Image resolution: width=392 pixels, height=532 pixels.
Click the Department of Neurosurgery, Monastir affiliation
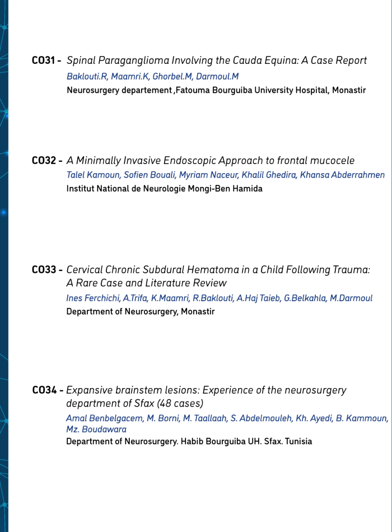tap(140, 311)
